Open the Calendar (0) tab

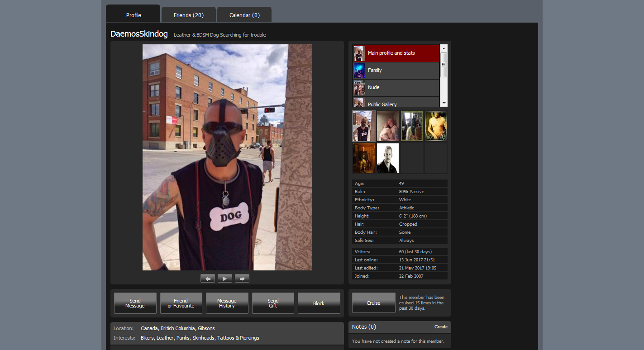pyautogui.click(x=244, y=15)
